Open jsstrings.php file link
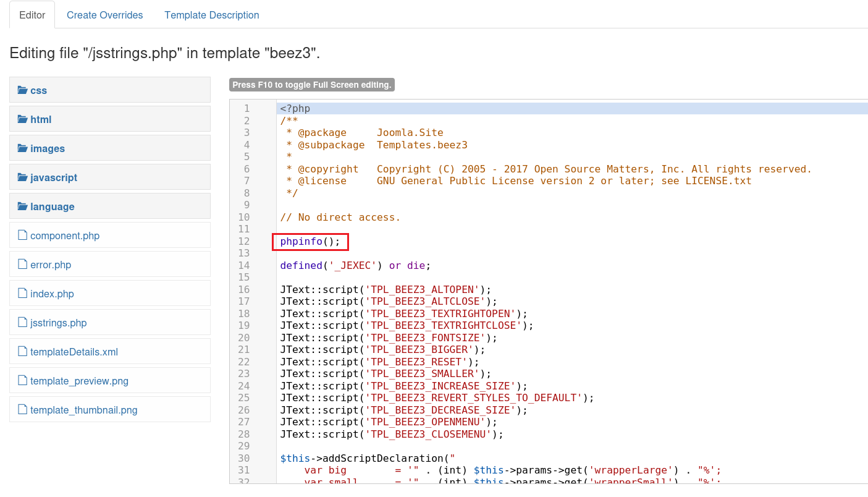 pos(59,323)
